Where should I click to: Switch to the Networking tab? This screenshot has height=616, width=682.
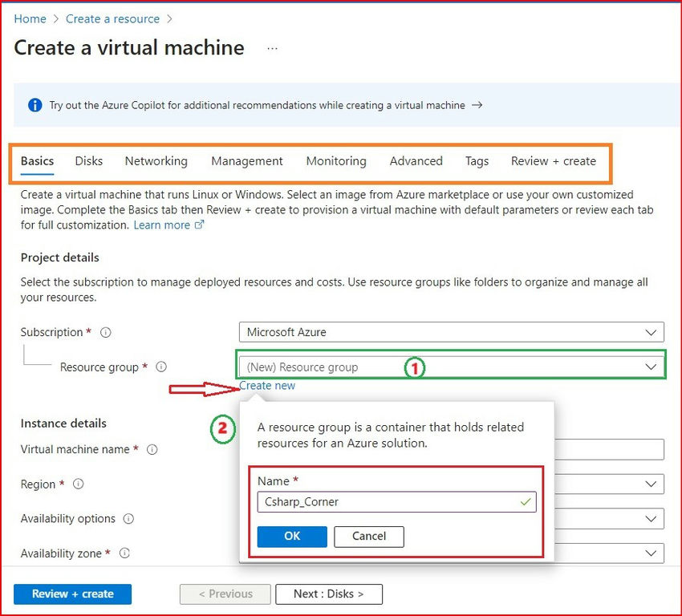[x=156, y=161]
